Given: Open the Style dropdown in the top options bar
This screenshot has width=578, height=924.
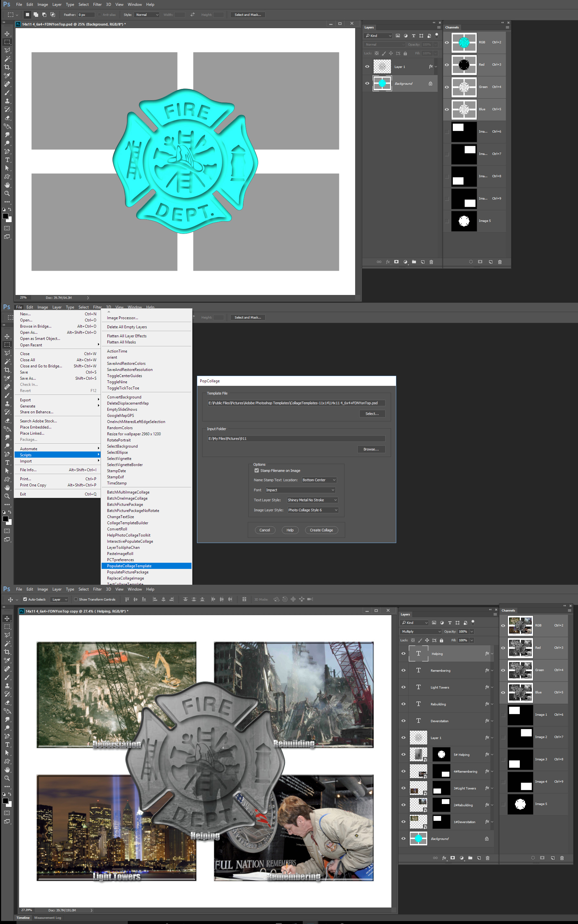Looking at the screenshot, I should (x=147, y=15).
